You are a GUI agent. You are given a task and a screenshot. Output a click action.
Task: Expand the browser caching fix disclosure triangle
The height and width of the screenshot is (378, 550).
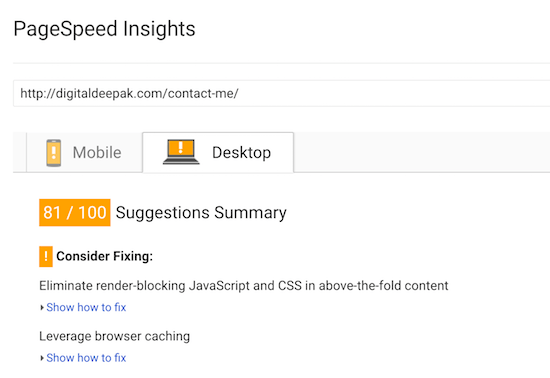[42, 358]
